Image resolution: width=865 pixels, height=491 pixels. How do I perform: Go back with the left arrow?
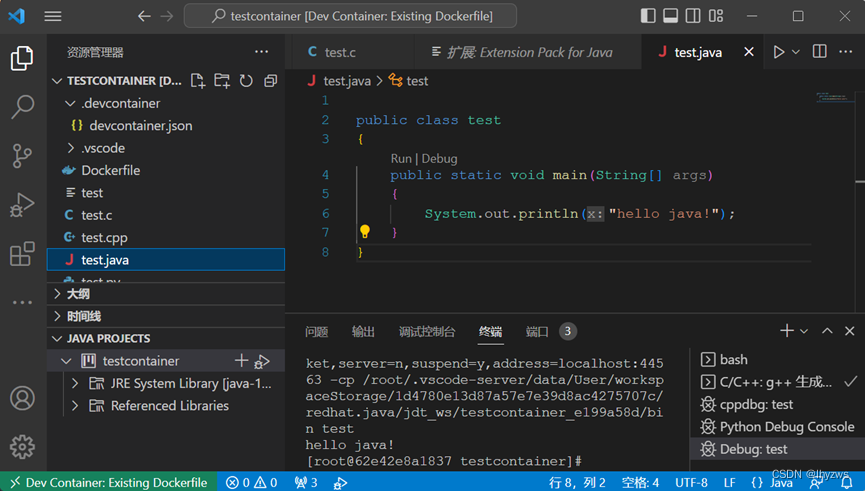tap(144, 16)
